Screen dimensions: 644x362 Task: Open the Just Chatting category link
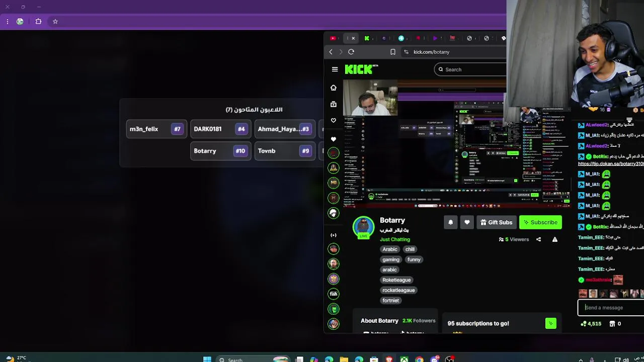click(395, 239)
